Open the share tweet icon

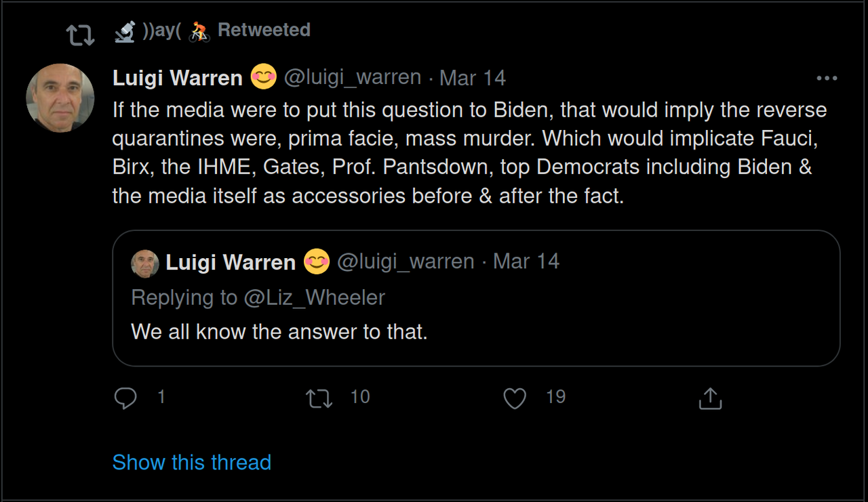pyautogui.click(x=710, y=398)
